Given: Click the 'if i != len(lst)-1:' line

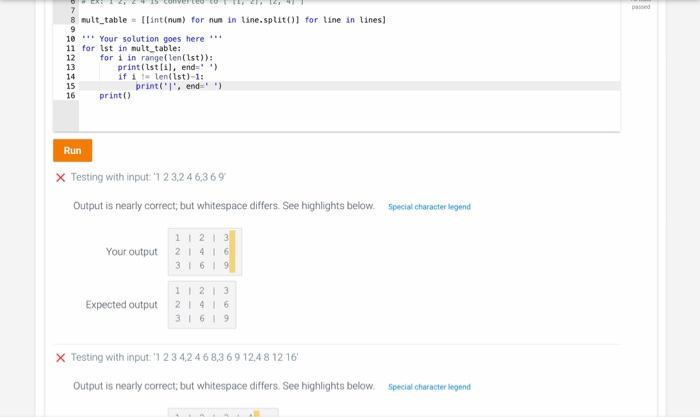Looking at the screenshot, I should click(161, 76).
